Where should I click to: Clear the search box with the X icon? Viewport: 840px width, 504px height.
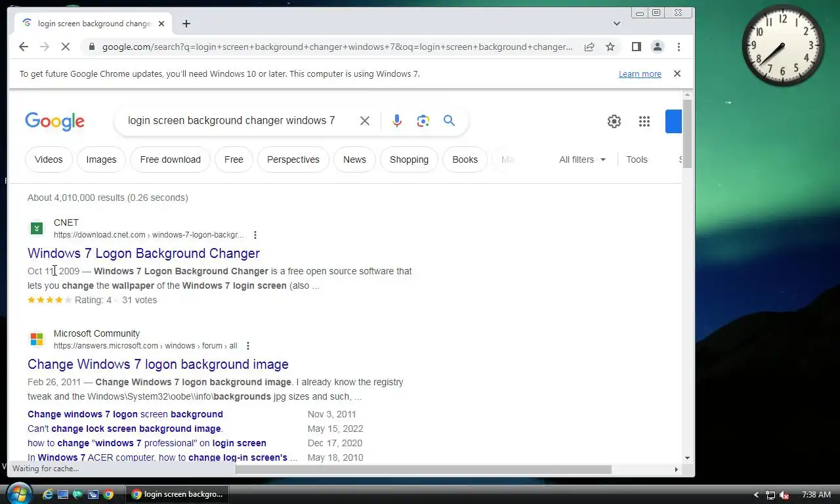(x=365, y=121)
